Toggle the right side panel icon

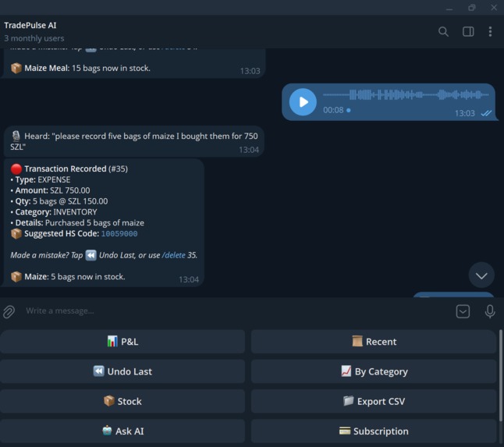[x=468, y=31]
